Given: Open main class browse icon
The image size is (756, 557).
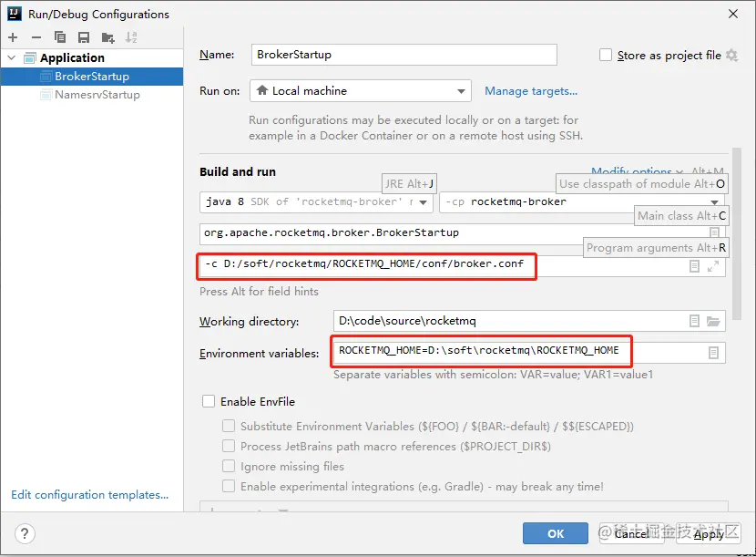Looking at the screenshot, I should [x=714, y=232].
